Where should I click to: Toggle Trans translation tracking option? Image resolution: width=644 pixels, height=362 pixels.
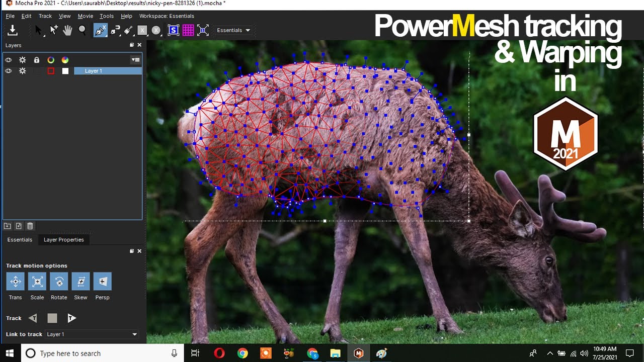[16, 282]
